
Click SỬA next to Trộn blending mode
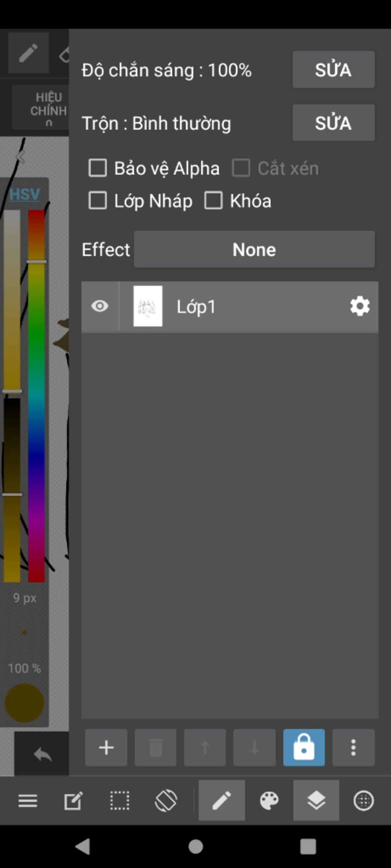pyautogui.click(x=333, y=123)
